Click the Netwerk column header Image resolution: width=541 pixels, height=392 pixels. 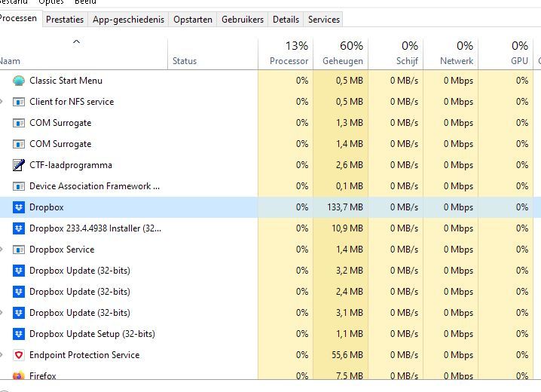click(x=451, y=54)
